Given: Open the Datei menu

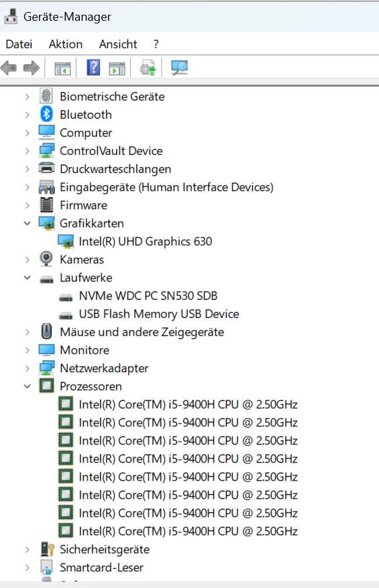Looking at the screenshot, I should (x=19, y=44).
